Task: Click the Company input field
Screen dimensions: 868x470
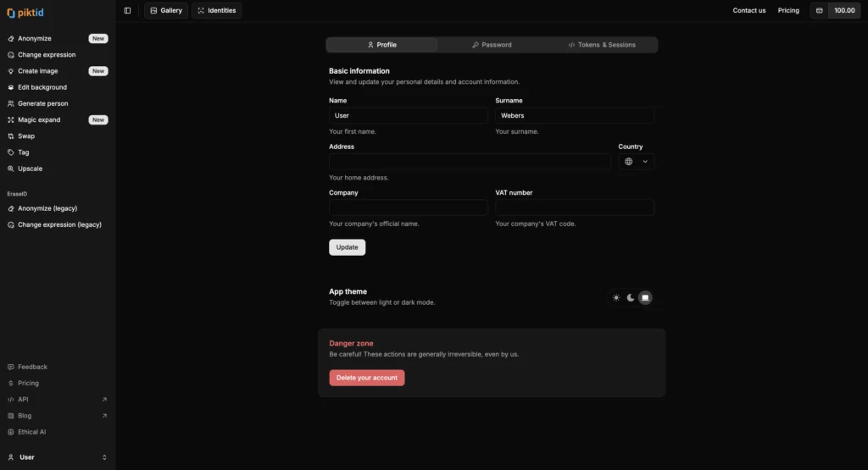Action: (x=409, y=207)
